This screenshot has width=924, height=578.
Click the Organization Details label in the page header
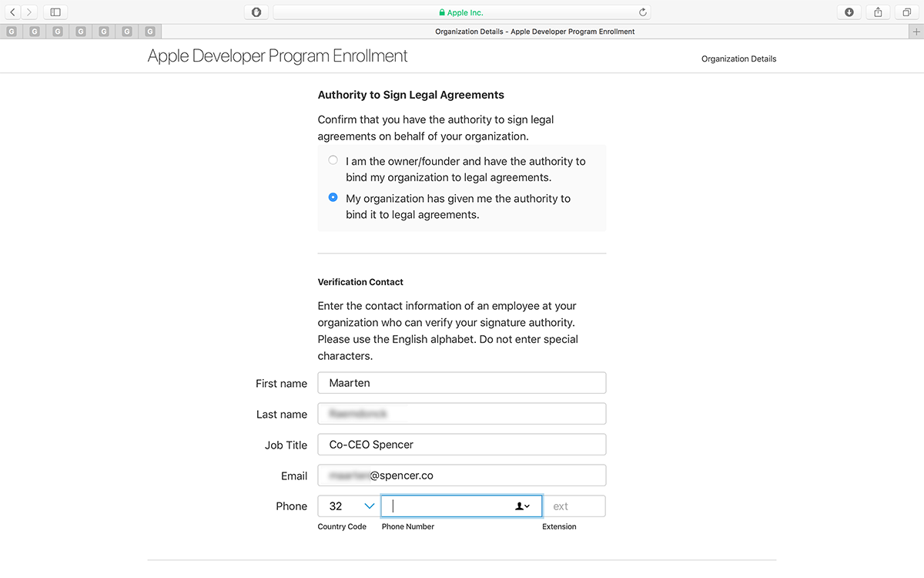pyautogui.click(x=739, y=59)
